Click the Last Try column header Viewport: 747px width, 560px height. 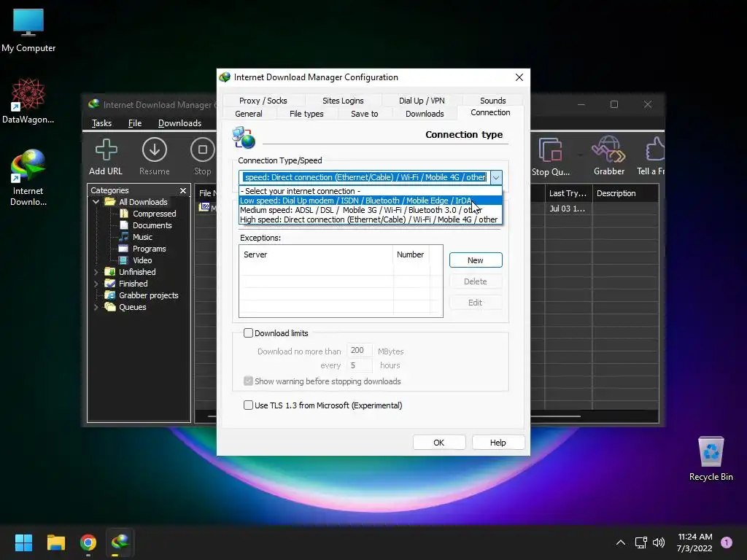coord(568,193)
